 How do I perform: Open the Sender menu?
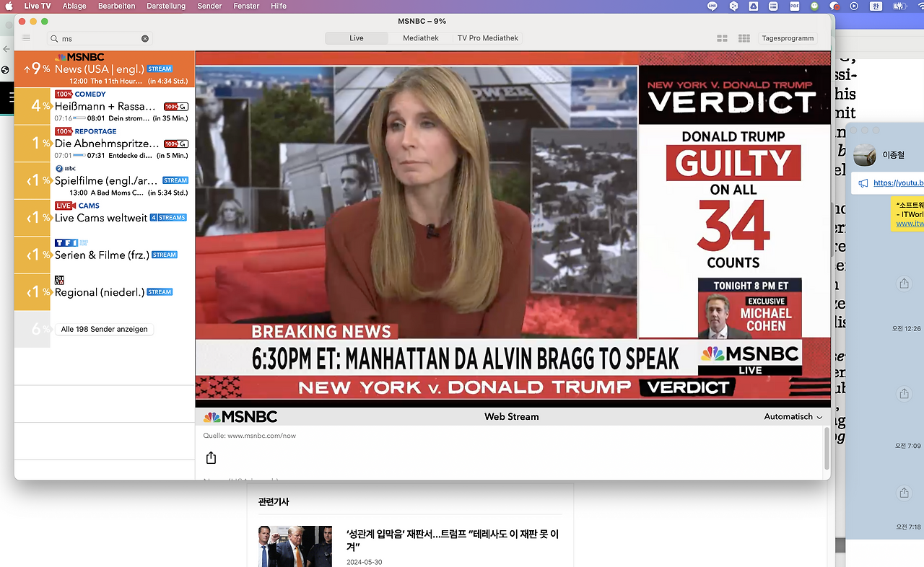209,6
